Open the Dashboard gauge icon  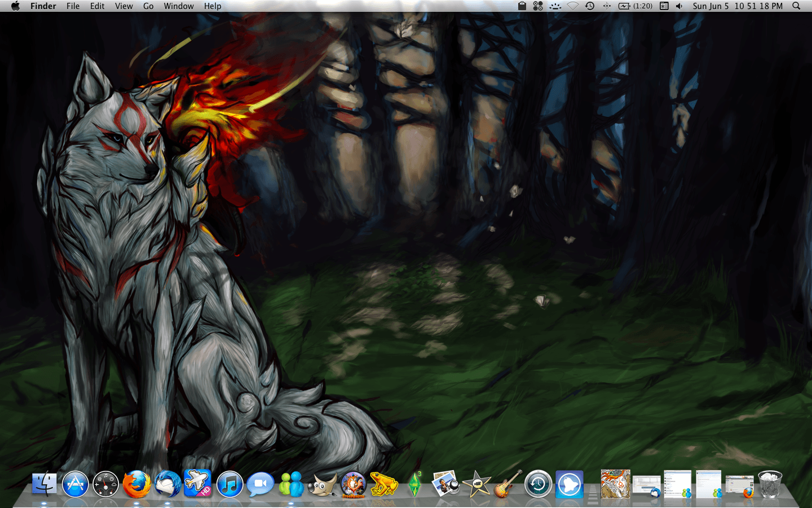pos(105,484)
